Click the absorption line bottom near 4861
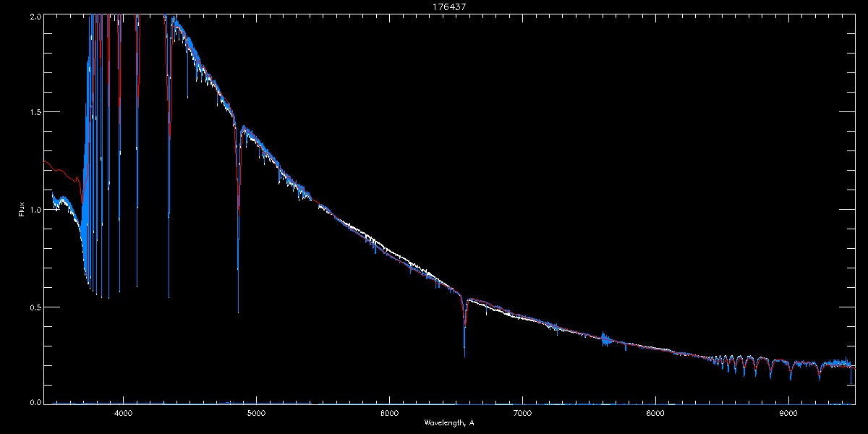This screenshot has width=868, height=434. coord(238,307)
